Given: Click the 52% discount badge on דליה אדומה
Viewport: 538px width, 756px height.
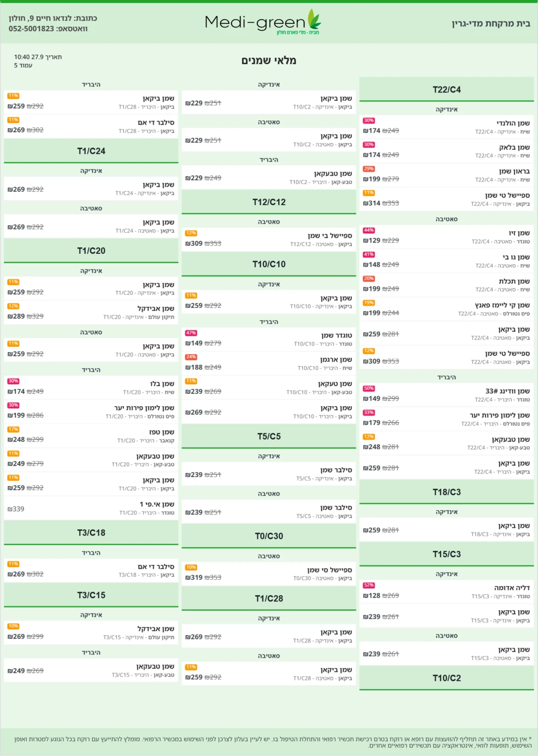Looking at the screenshot, I should coord(369,585).
